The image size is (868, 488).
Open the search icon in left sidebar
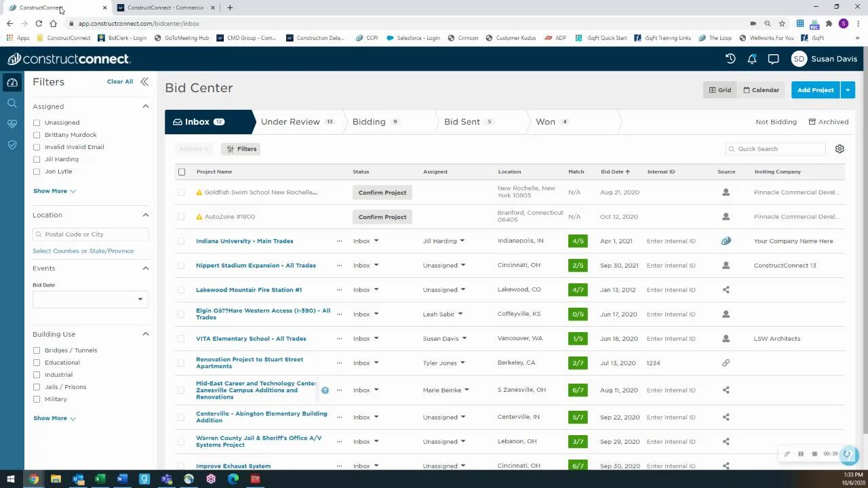[12, 103]
